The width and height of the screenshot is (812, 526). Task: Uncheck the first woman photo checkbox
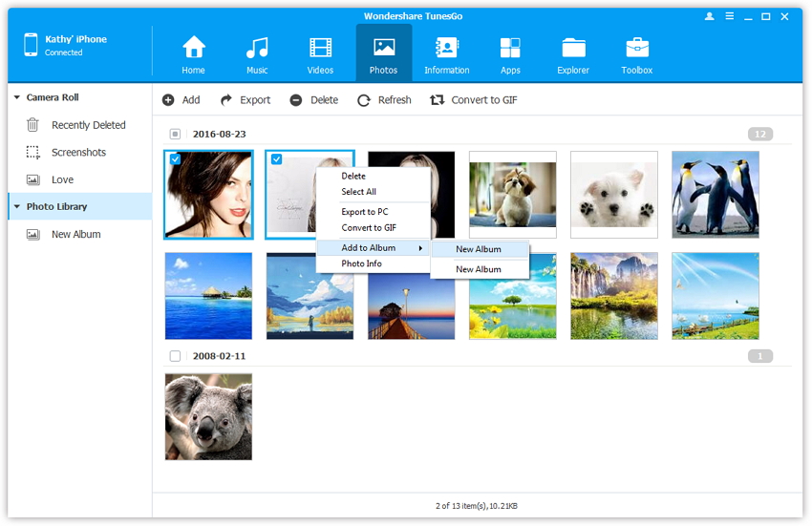pos(175,160)
